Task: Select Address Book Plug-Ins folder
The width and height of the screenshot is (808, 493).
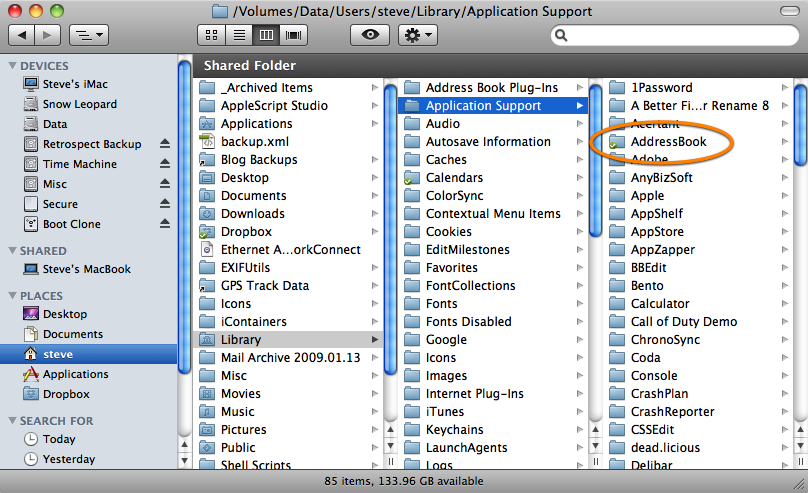Action: (493, 88)
